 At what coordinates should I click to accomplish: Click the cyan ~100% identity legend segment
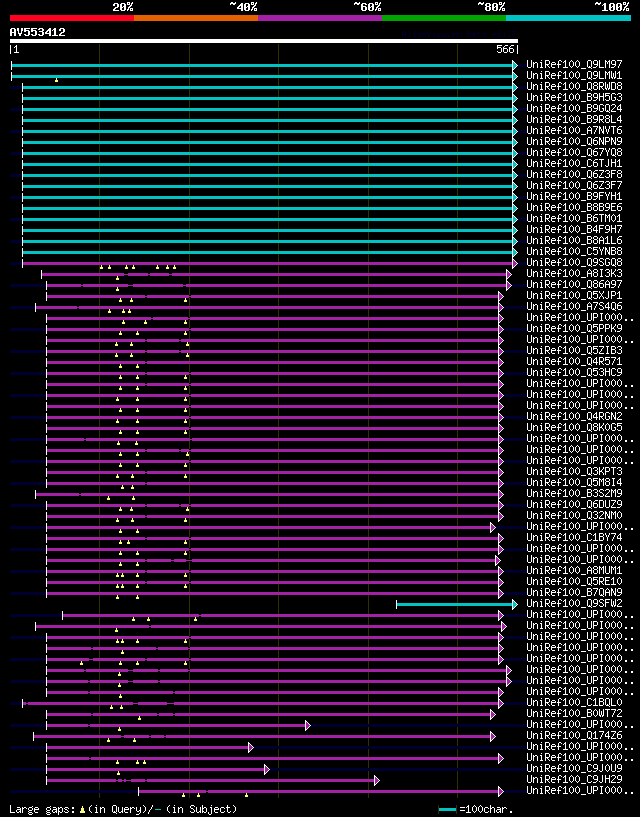pos(568,18)
